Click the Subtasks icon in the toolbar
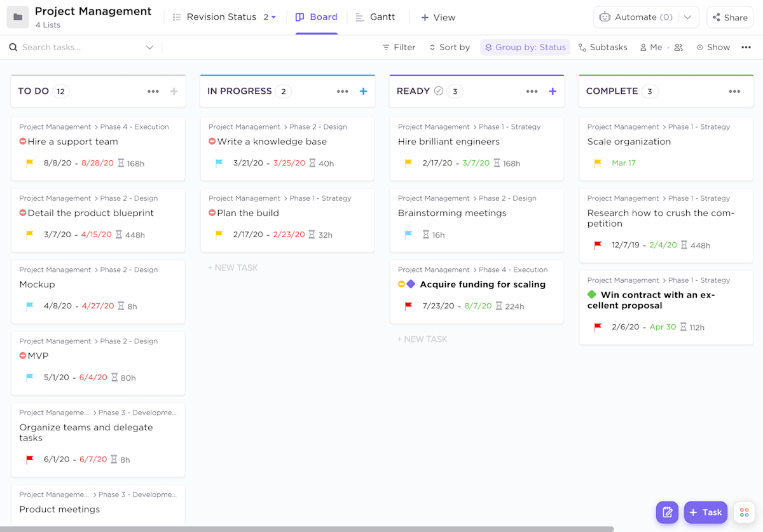Screen dimensions: 763x532 coord(581,47)
